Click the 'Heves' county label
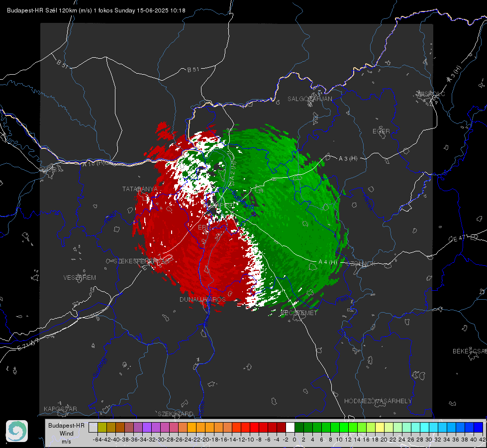The height and width of the screenshot is (448, 487). tap(368, 202)
